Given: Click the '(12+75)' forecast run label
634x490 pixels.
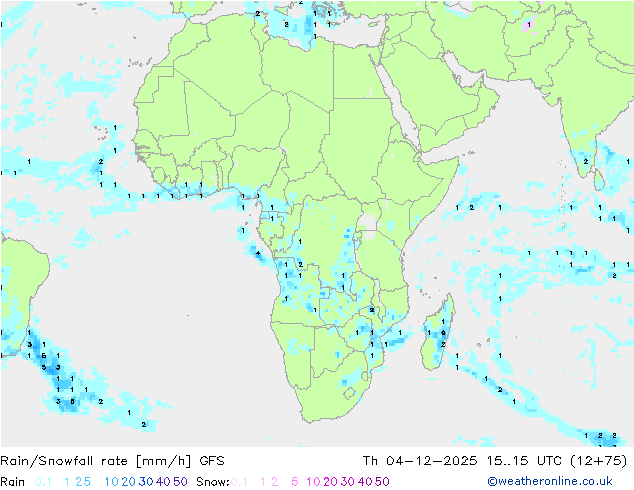Looking at the screenshot, I should click(x=598, y=461).
